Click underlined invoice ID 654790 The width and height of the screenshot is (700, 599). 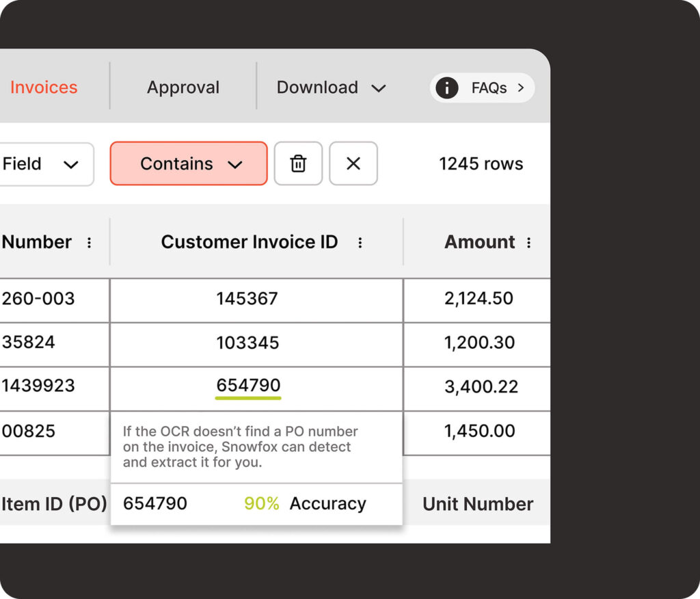pyautogui.click(x=248, y=386)
